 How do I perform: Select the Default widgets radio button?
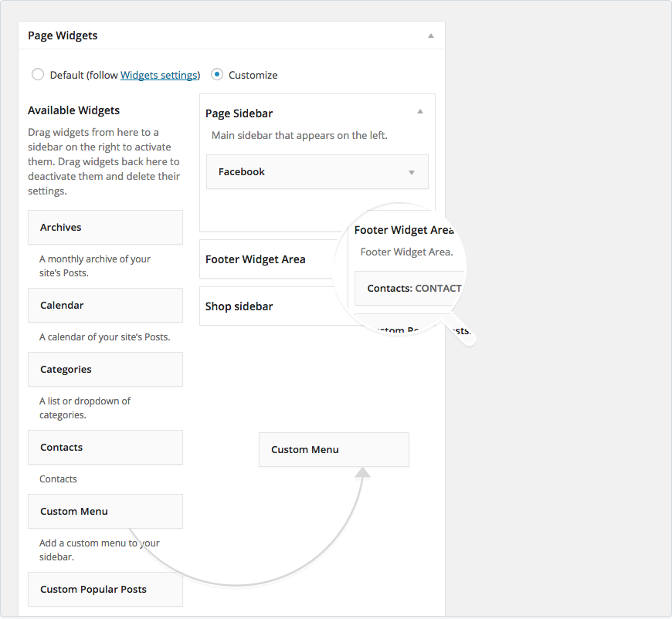pos(37,75)
